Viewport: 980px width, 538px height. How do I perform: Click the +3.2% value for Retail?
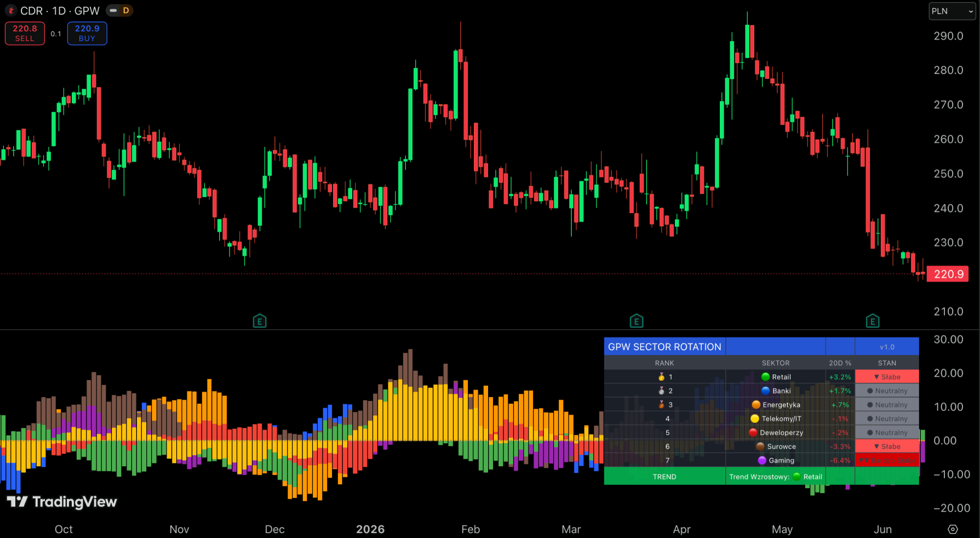[x=840, y=377]
